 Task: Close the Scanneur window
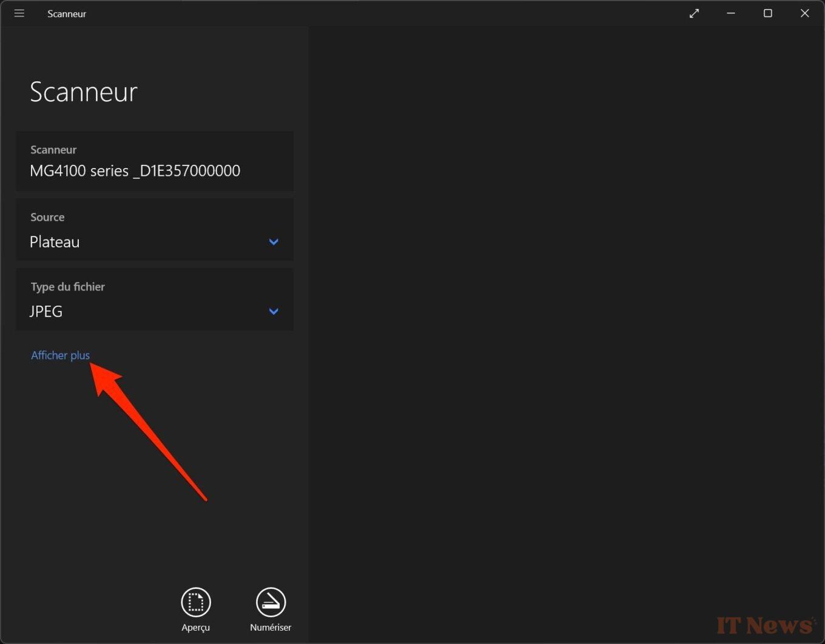(805, 13)
